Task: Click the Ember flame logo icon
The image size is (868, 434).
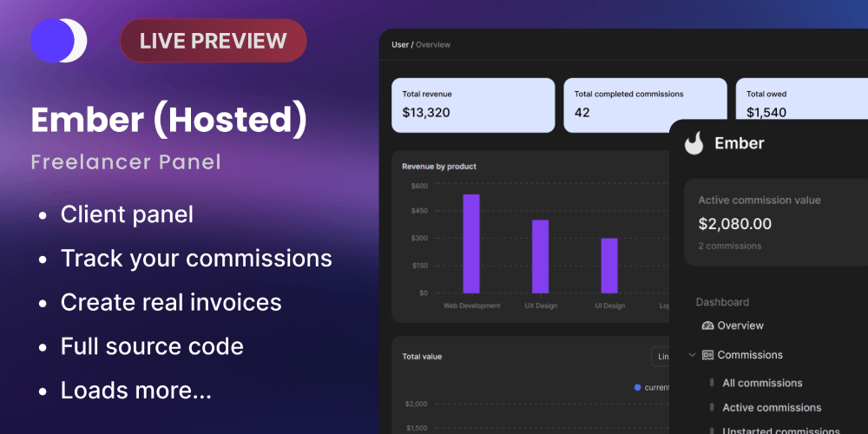Action: [694, 143]
